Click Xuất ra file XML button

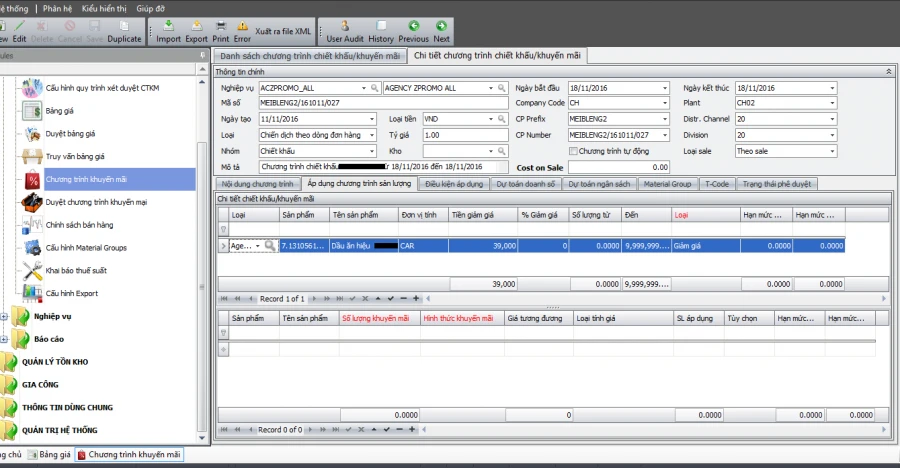point(283,32)
